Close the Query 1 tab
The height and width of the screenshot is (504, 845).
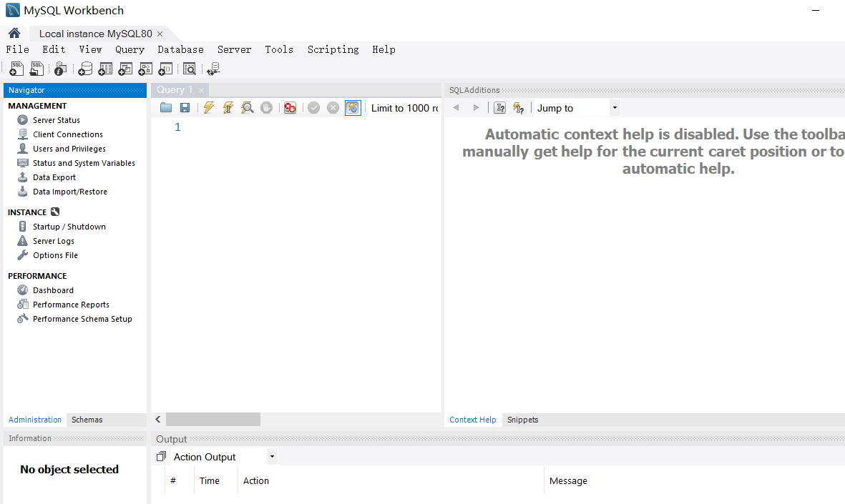202,91
